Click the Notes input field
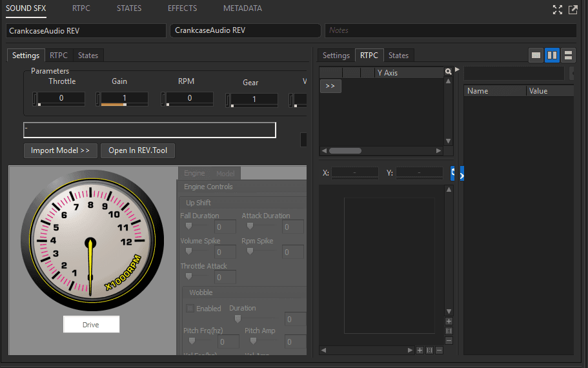 450,30
